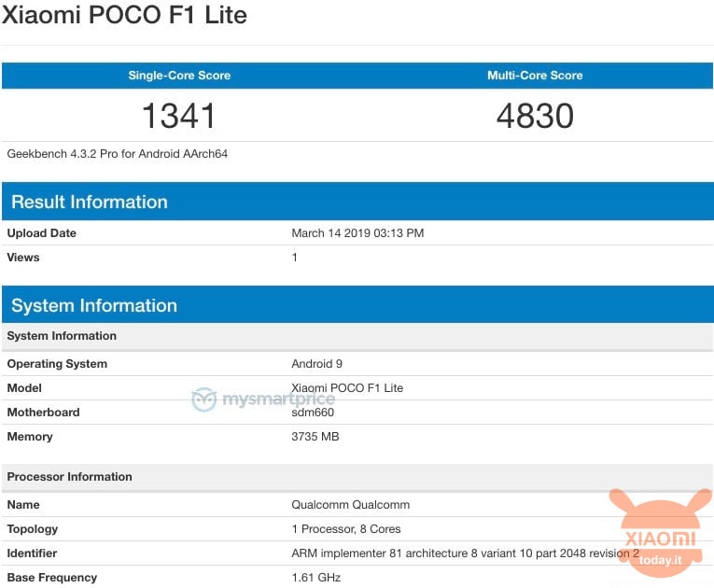Click the Operating System label
Viewport: 714px width, 588px height.
[x=57, y=364]
